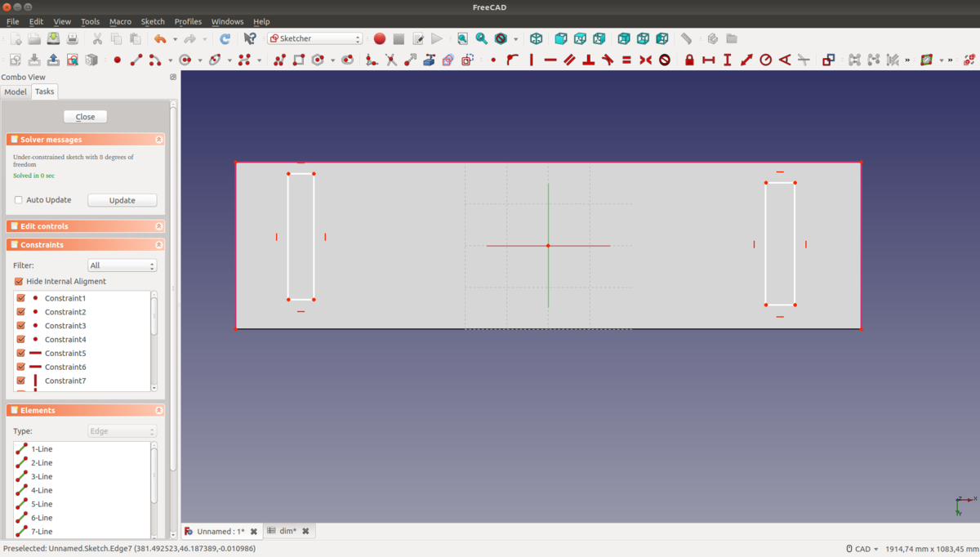Uncheck the Constraint1 checkbox
The width and height of the screenshot is (980, 557).
21,298
